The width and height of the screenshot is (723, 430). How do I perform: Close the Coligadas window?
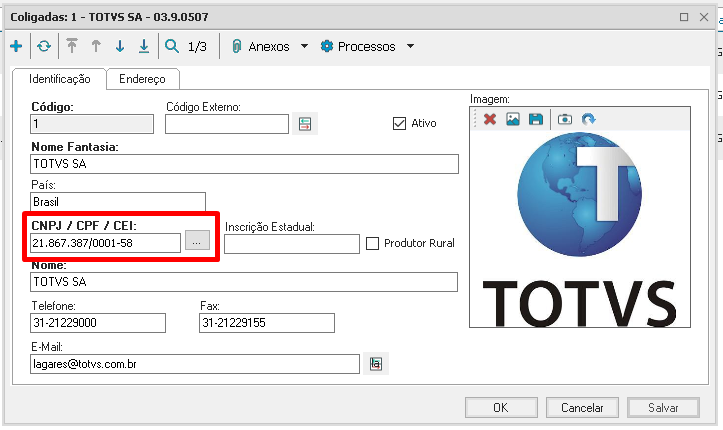tap(704, 17)
